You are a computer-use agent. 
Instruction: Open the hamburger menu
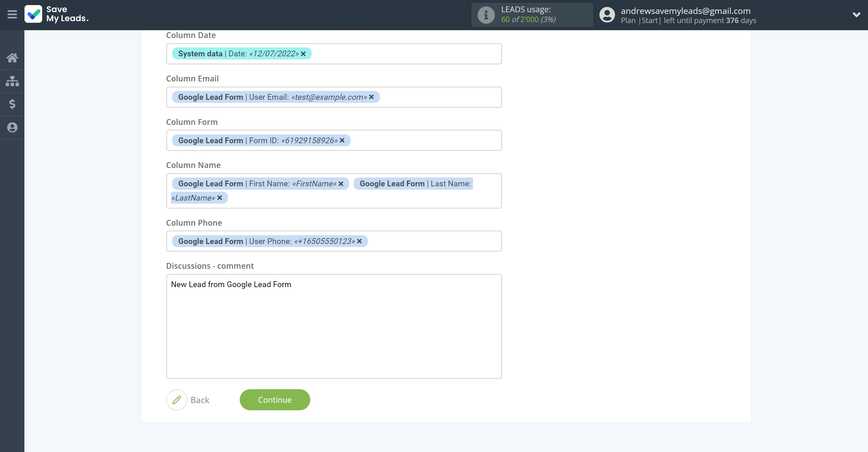pyautogui.click(x=12, y=15)
